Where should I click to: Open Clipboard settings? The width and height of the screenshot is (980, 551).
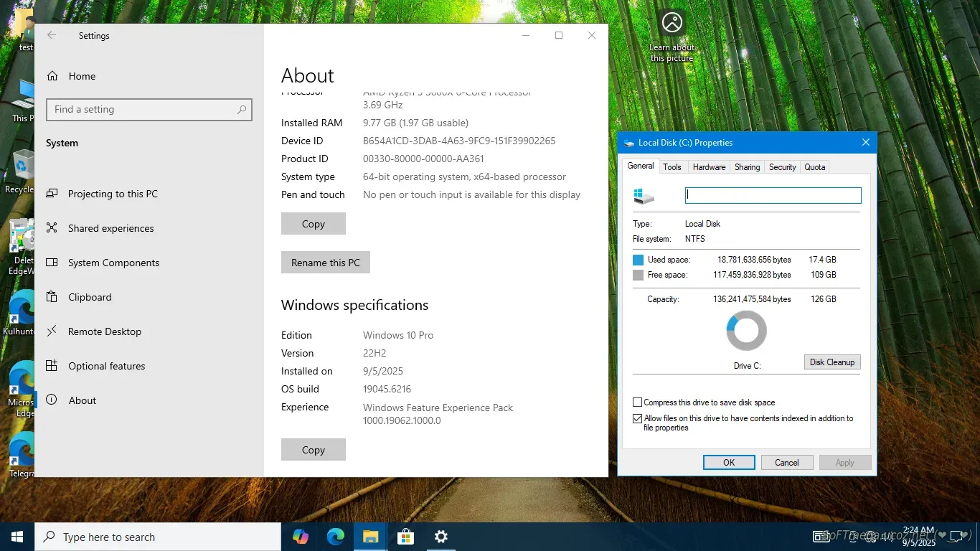click(x=90, y=297)
